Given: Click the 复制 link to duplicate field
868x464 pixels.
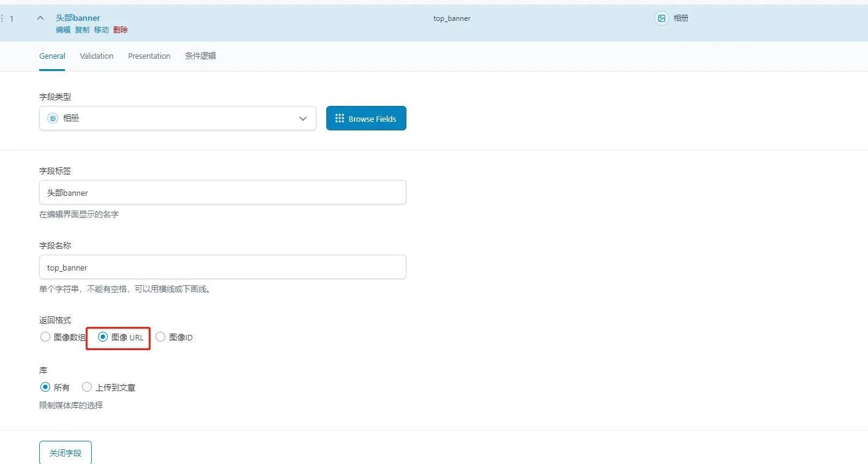Looking at the screenshot, I should (82, 29).
